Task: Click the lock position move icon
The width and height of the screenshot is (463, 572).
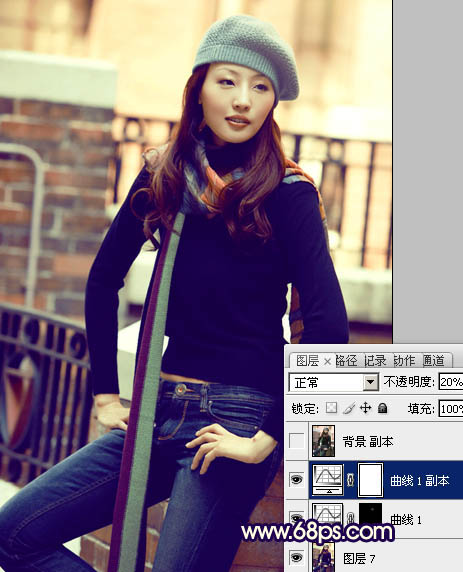Action: click(366, 408)
